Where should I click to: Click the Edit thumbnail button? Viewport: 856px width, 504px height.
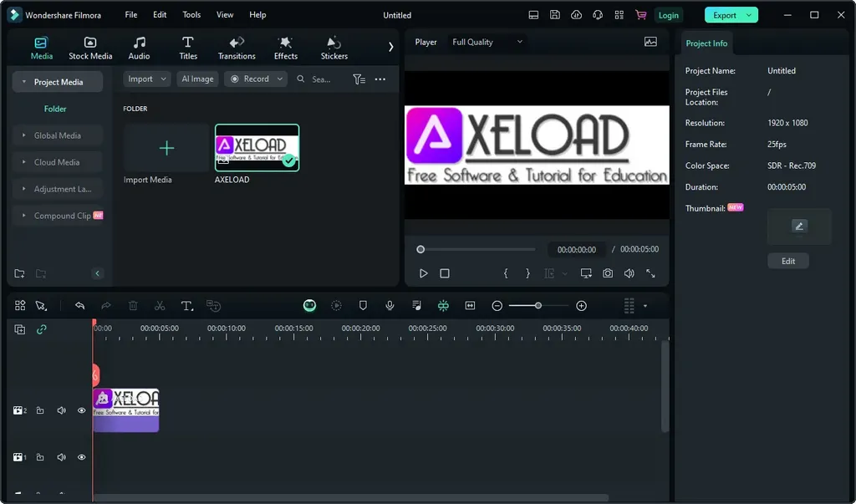788,261
